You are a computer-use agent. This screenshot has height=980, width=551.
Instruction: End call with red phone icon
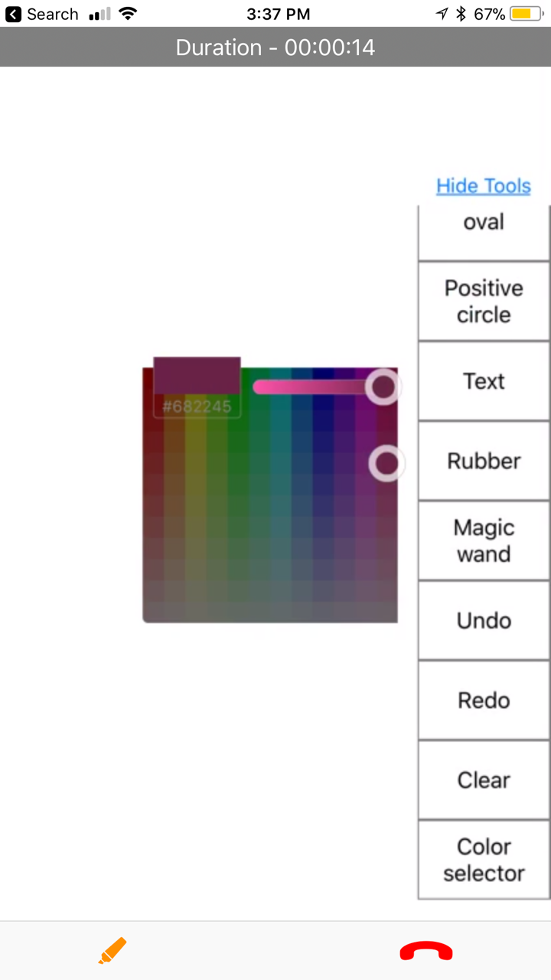point(426,951)
